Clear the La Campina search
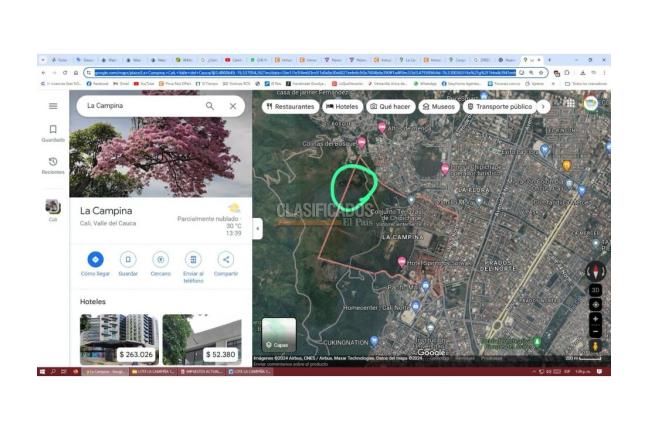The width and height of the screenshot is (648, 430). (233, 105)
